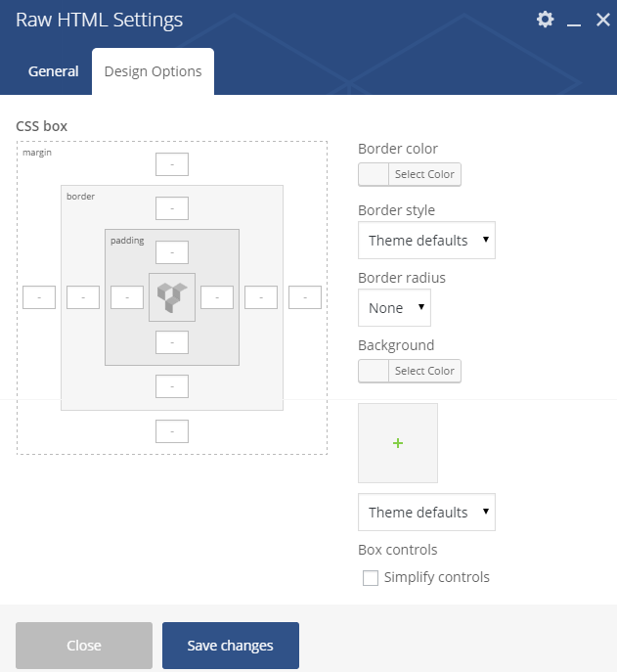Add a background image with the plus icon
This screenshot has height=672, width=617.
click(398, 443)
